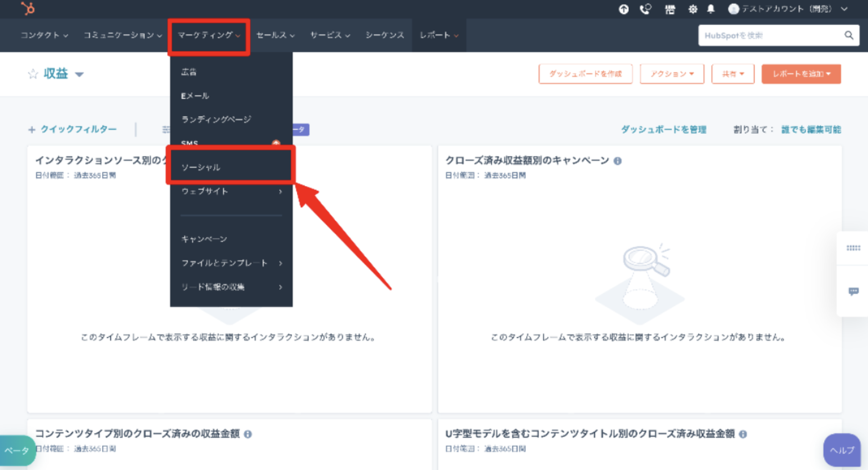Screen dimensions: 868x470
Task: Open the call/phone icon in top bar
Action: click(x=645, y=9)
